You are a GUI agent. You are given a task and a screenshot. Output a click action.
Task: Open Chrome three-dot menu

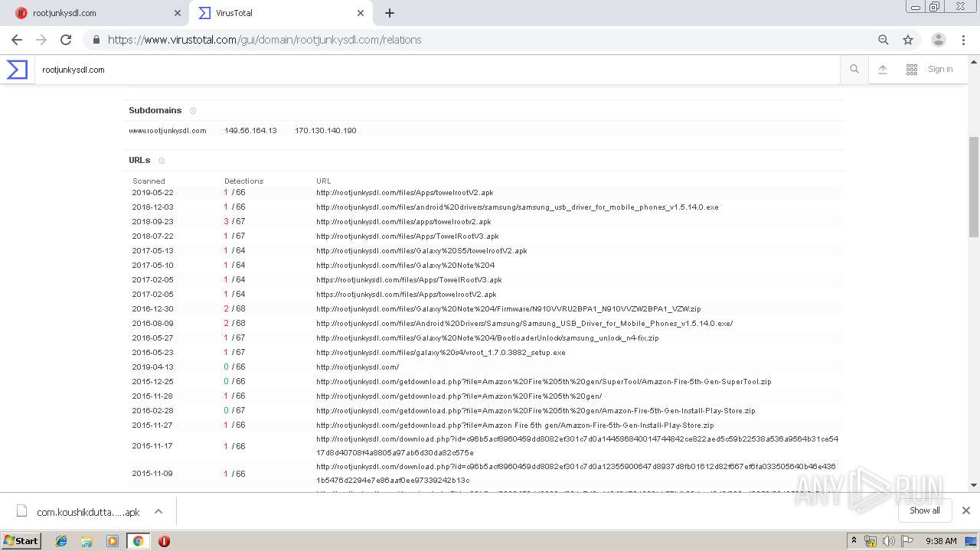pyautogui.click(x=965, y=40)
